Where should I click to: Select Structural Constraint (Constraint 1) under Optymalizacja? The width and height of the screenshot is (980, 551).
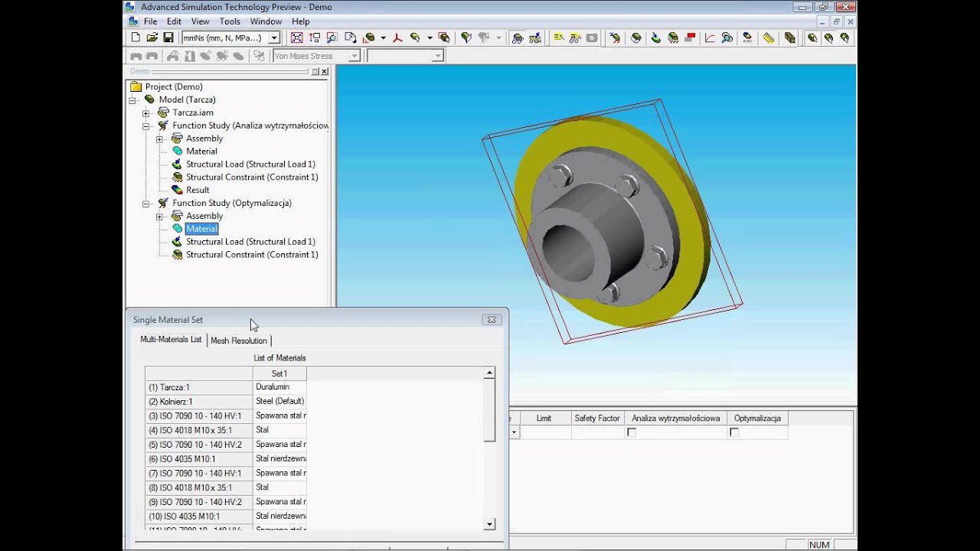point(252,255)
